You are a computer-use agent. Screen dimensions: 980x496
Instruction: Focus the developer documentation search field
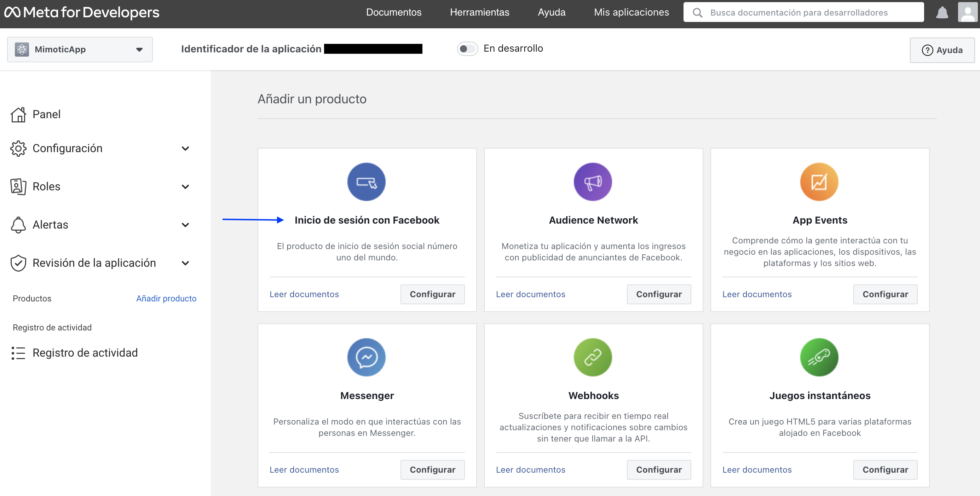pos(803,12)
